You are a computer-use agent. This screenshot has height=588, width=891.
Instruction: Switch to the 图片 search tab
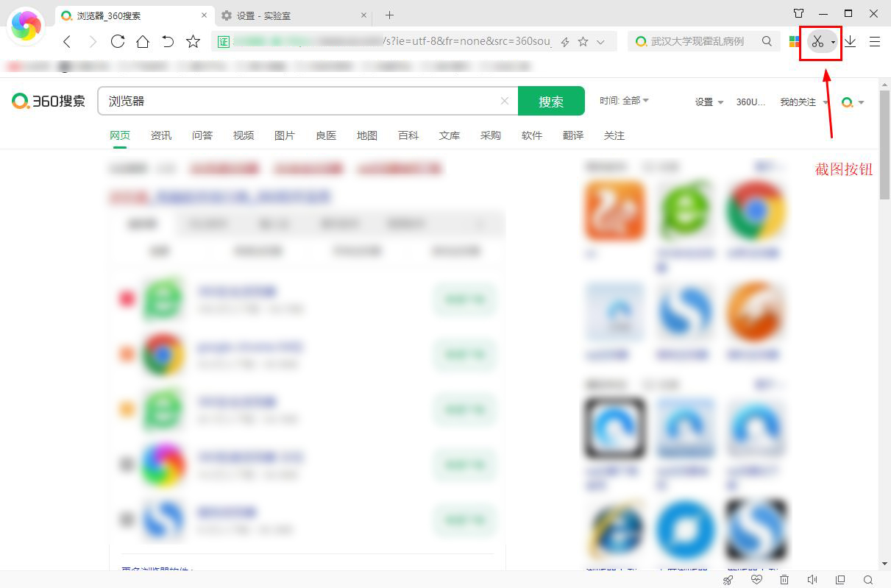(x=285, y=135)
